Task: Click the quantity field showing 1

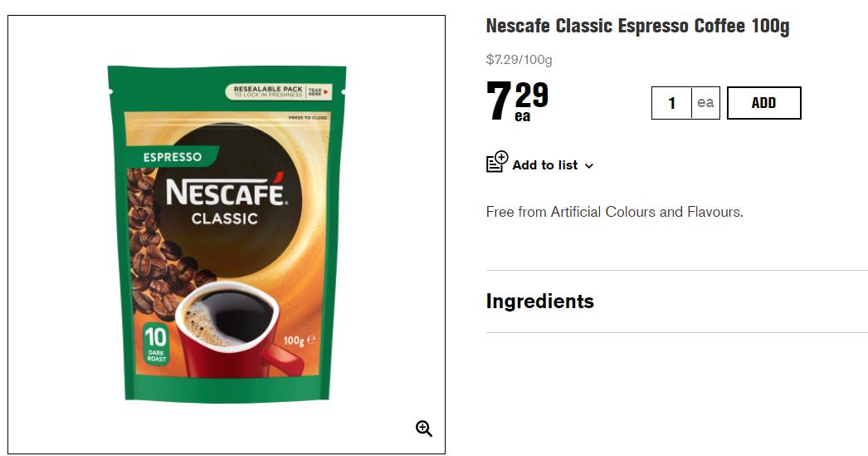Action: (x=671, y=103)
